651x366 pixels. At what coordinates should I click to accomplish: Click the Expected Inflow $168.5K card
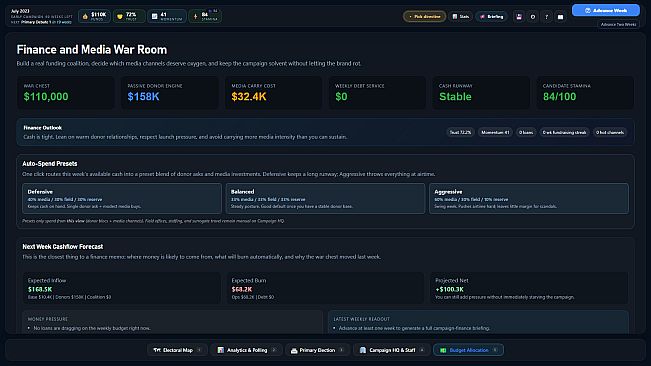click(x=122, y=288)
